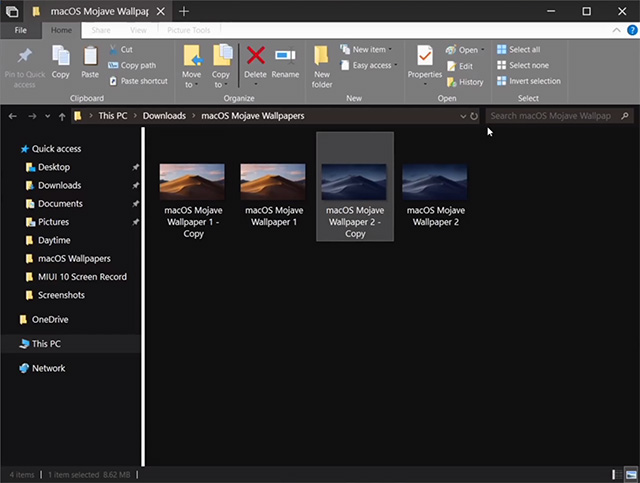Refresh the folder view
Viewport: 640px width, 483px height.
[473, 116]
